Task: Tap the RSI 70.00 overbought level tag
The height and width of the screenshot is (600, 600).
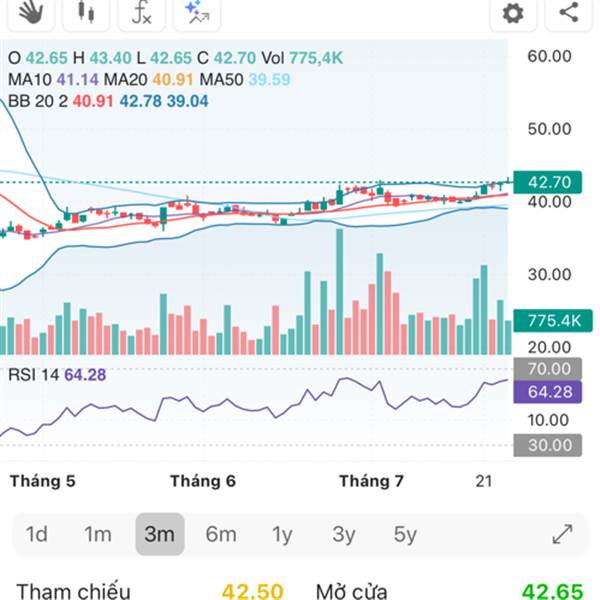Action: pyautogui.click(x=548, y=368)
